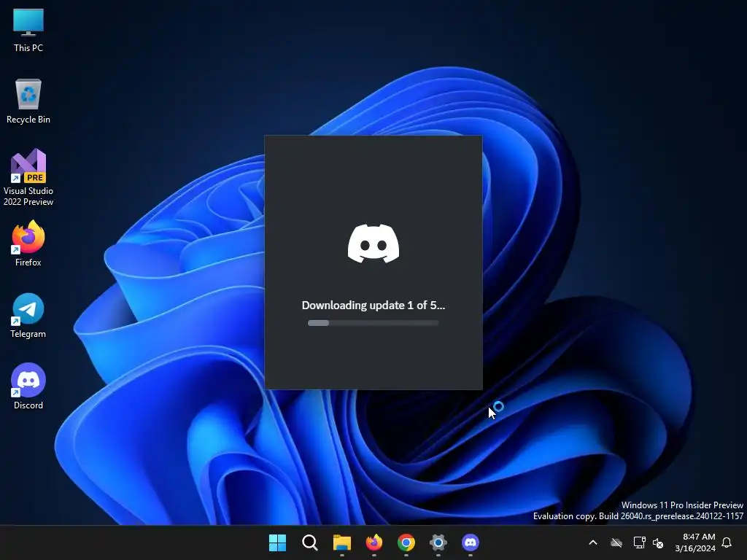Image resolution: width=747 pixels, height=560 pixels.
Task: Open File Explorer from the taskbar
Action: (342, 542)
